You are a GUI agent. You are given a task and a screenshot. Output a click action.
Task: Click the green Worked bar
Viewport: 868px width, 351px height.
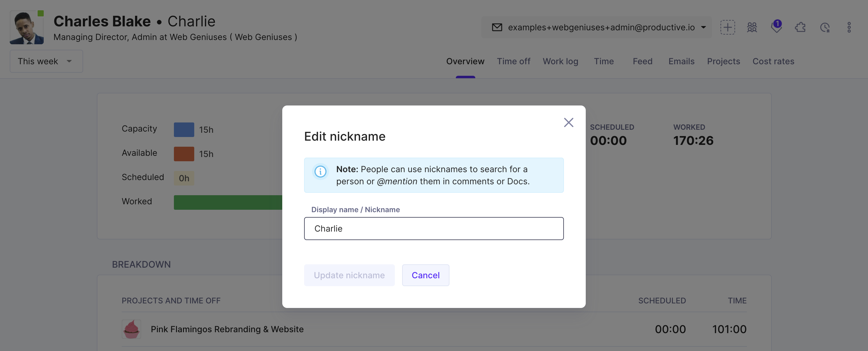(x=228, y=202)
